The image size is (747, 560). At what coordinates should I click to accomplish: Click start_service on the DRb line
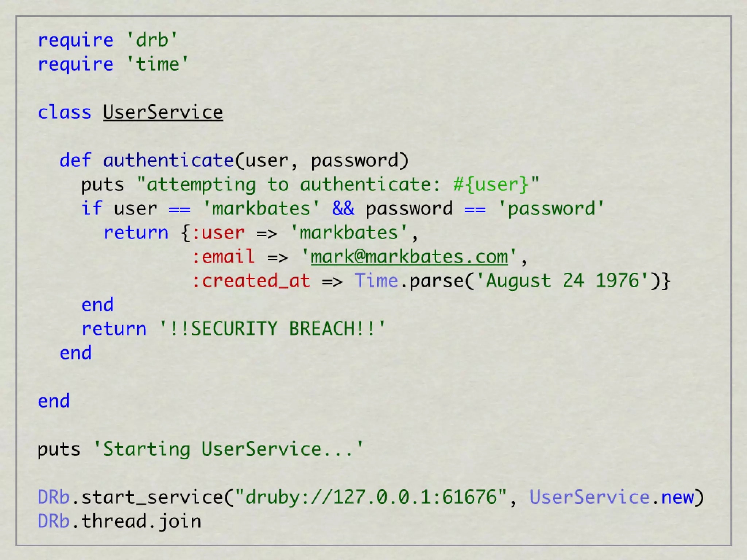[152, 497]
